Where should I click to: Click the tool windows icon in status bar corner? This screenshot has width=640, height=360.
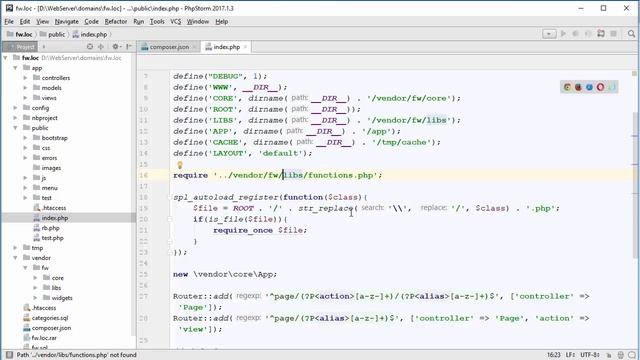(9, 355)
